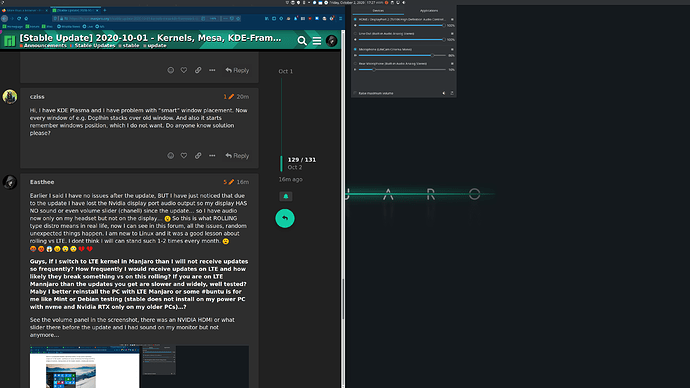Click the notification bell in the timeline
Screen dimensions: 690x388
pos(286,197)
